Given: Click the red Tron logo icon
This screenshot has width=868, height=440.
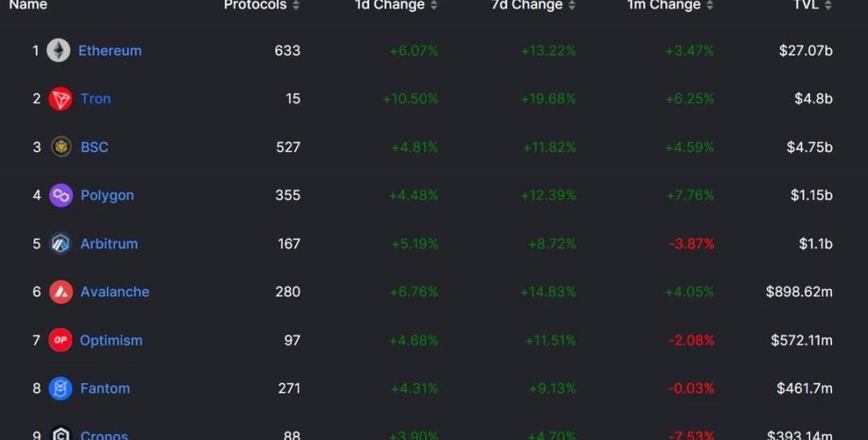Looking at the screenshot, I should [x=60, y=99].
